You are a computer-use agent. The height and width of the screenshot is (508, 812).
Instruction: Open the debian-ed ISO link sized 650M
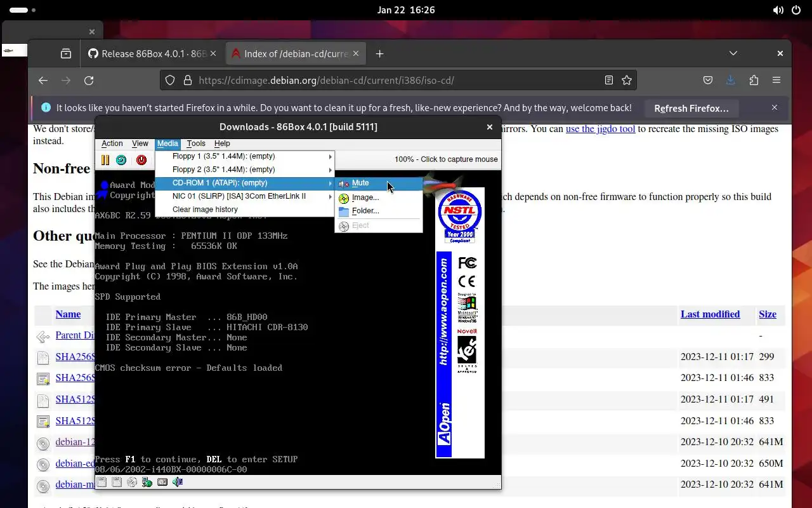(75, 464)
